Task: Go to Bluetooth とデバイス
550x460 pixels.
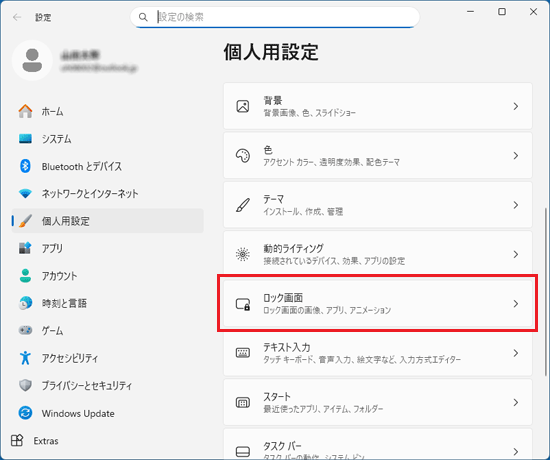Action: 107,166
